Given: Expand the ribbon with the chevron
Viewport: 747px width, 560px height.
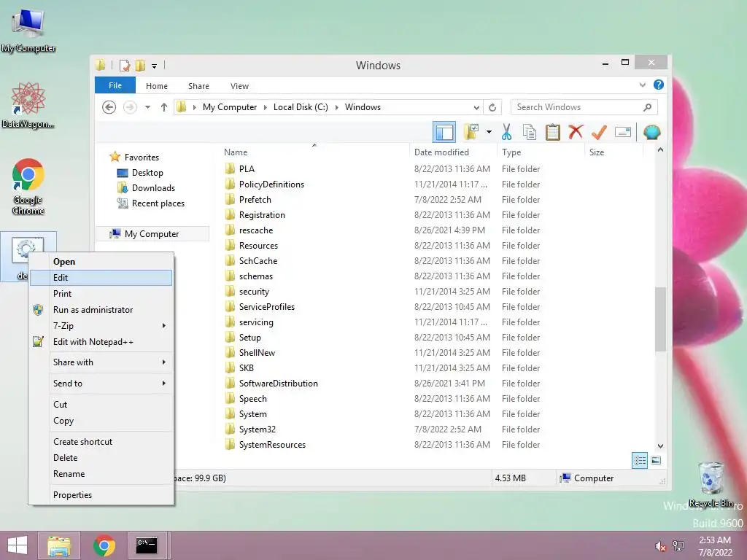Looking at the screenshot, I should point(642,85).
